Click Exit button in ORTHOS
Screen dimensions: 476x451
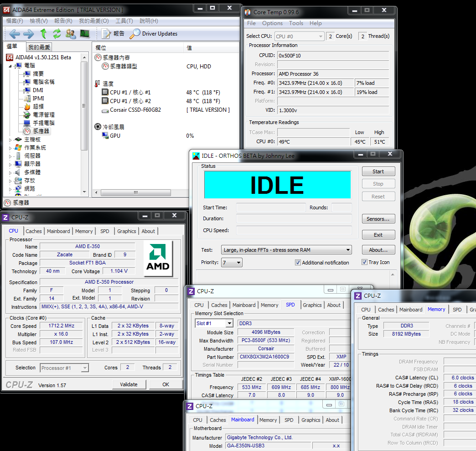[378, 235]
